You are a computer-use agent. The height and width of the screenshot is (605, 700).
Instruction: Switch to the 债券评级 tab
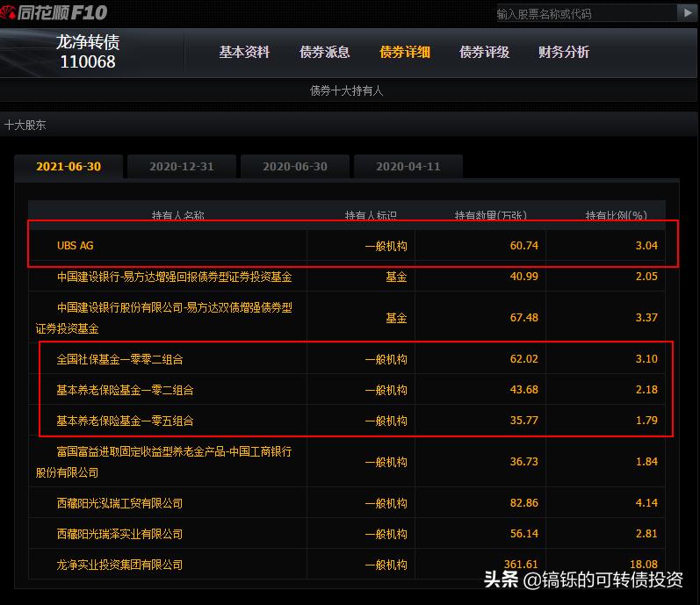coord(484,52)
